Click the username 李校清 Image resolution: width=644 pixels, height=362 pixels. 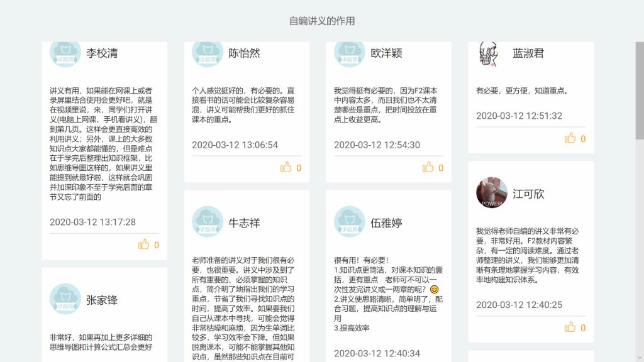coord(102,53)
